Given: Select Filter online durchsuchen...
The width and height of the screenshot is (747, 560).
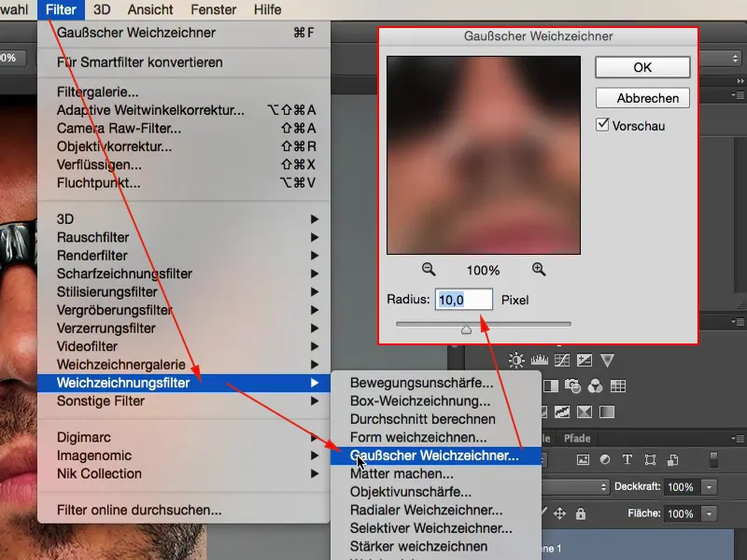Looking at the screenshot, I should [184, 510].
